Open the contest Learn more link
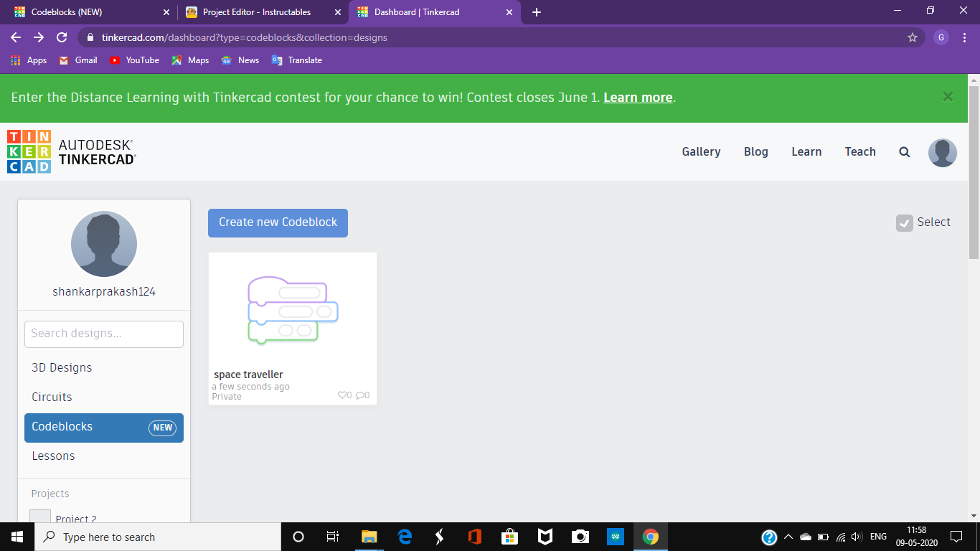Screen dimensions: 980x551 tap(637, 98)
